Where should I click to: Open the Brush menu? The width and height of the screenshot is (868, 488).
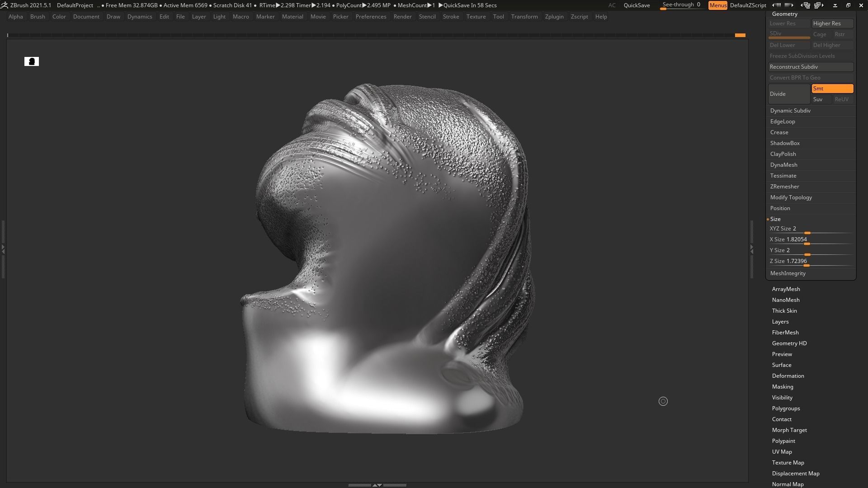38,17
